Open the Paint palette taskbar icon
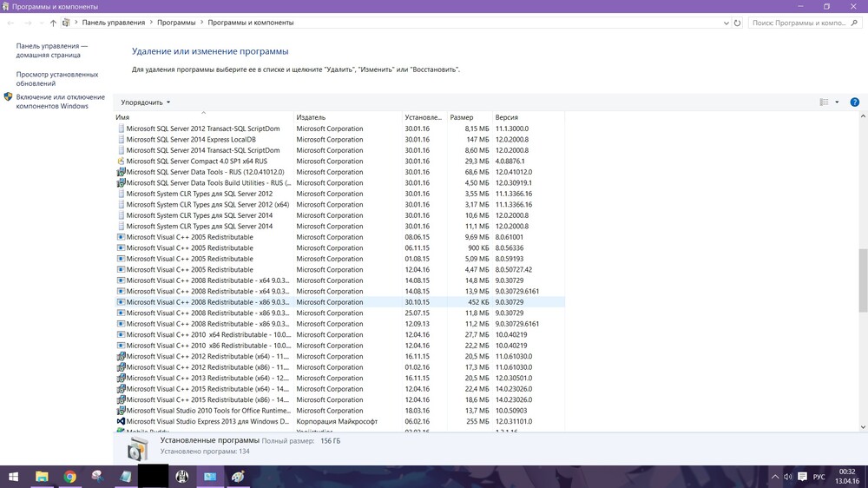This screenshot has height=488, width=868. [x=238, y=477]
